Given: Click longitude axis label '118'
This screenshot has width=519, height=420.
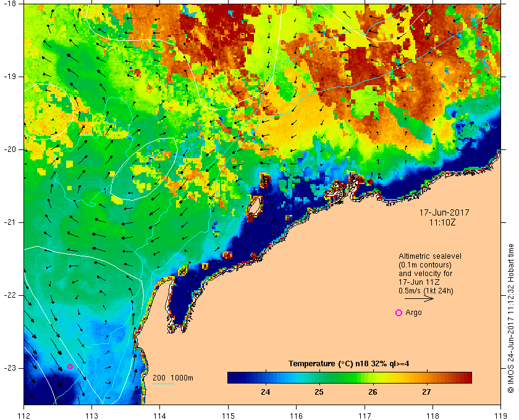Looking at the screenshot, I should 432,415.
